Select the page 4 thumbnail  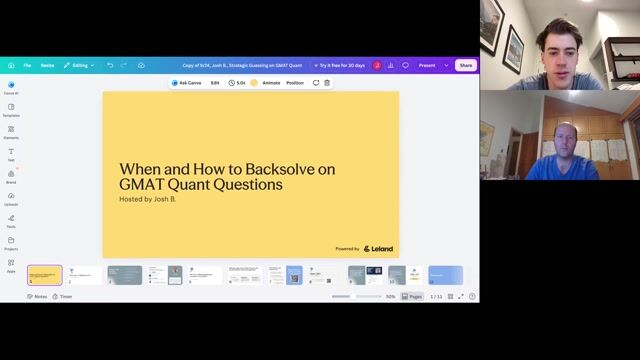[165, 275]
